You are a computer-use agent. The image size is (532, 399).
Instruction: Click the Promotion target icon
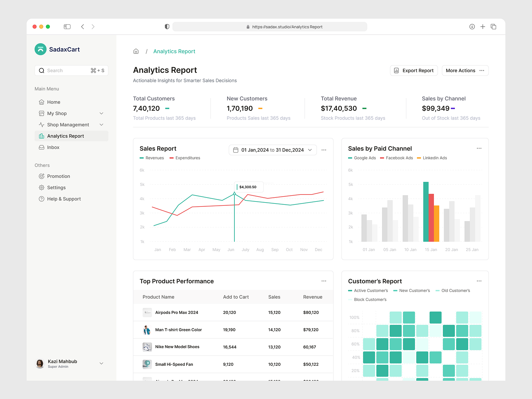coord(41,176)
